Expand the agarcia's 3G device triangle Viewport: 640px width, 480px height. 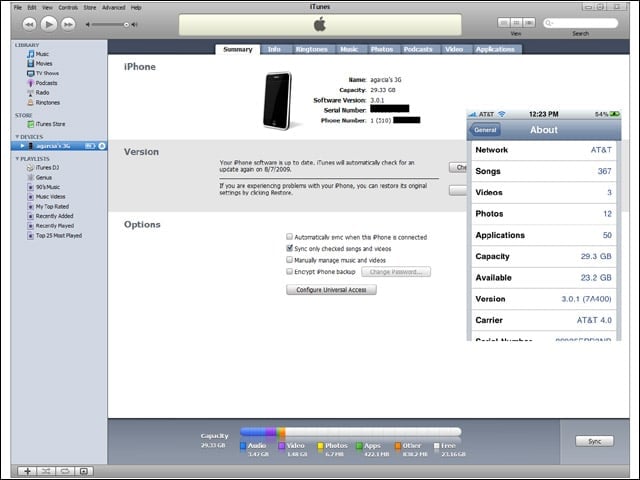pyautogui.click(x=22, y=146)
